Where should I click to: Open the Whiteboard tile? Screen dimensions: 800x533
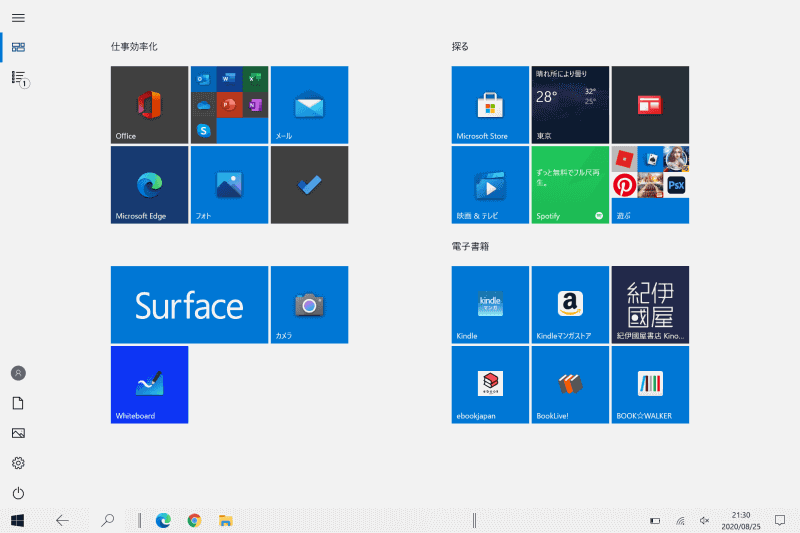tap(149, 385)
